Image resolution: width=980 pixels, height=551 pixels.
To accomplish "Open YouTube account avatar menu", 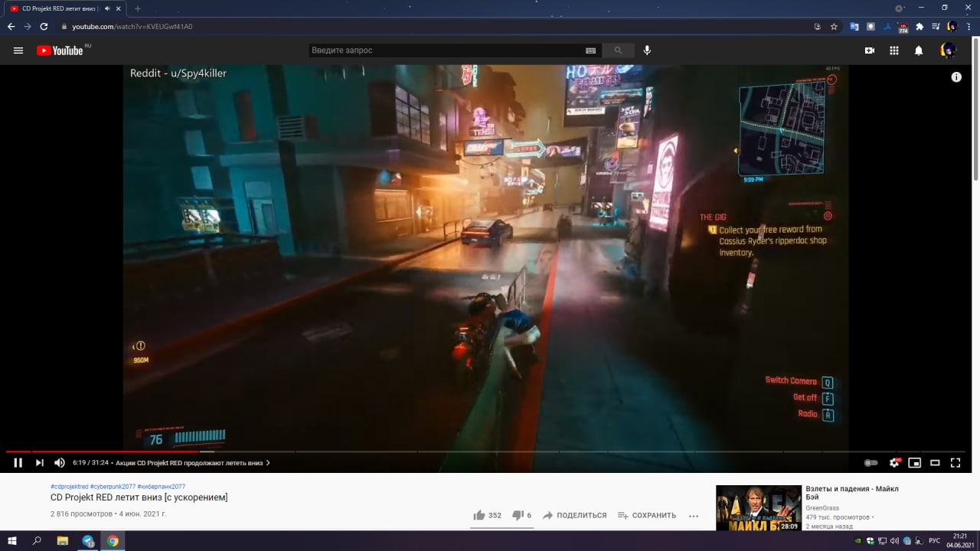I will (x=949, y=51).
